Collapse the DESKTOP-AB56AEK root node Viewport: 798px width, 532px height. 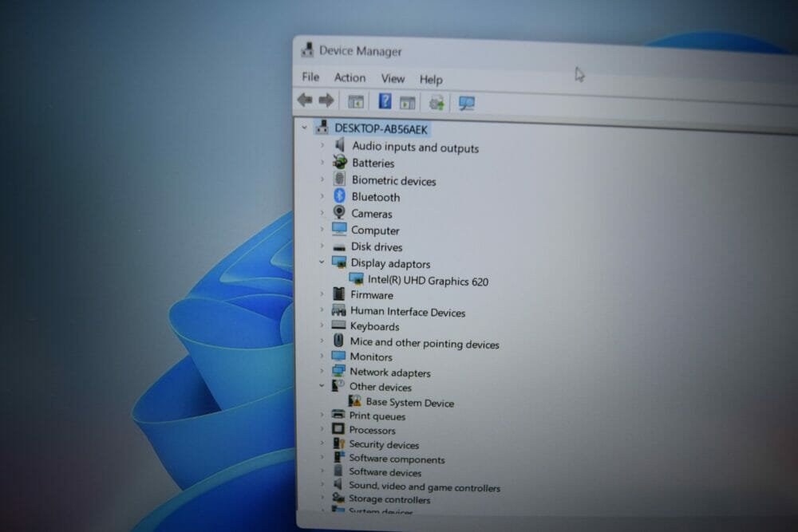pyautogui.click(x=304, y=127)
